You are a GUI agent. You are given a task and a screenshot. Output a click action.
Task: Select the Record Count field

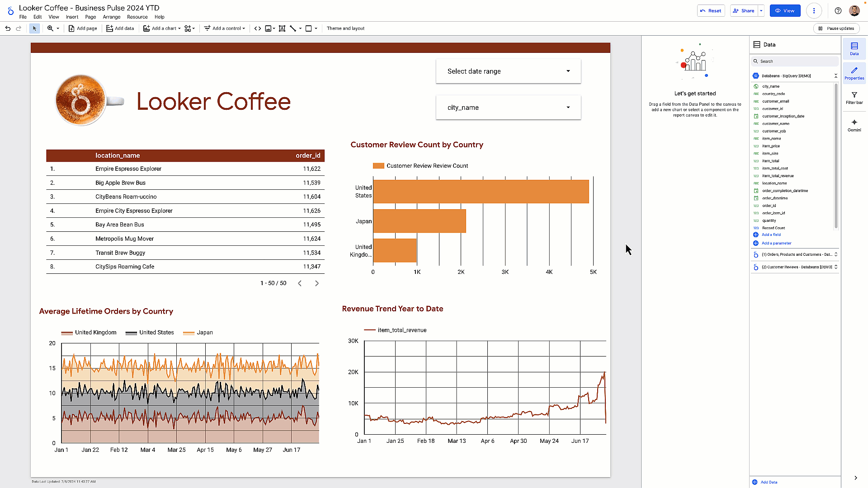[774, 228]
